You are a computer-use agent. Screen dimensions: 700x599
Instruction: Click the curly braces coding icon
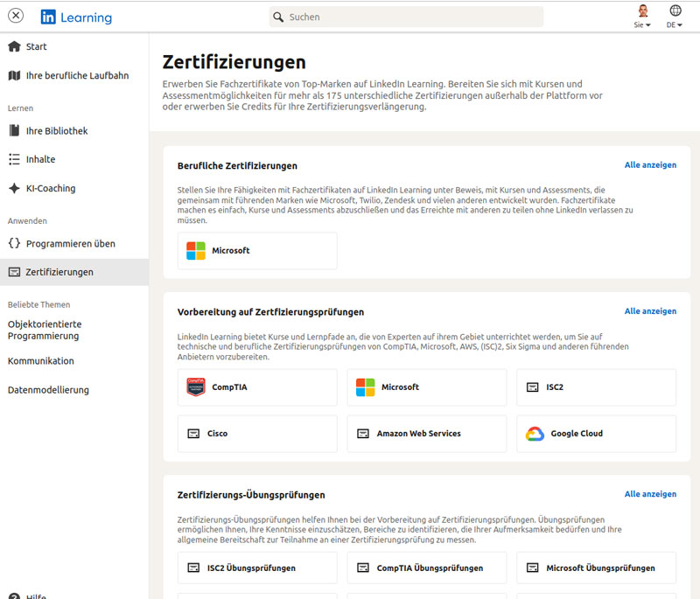click(x=14, y=243)
